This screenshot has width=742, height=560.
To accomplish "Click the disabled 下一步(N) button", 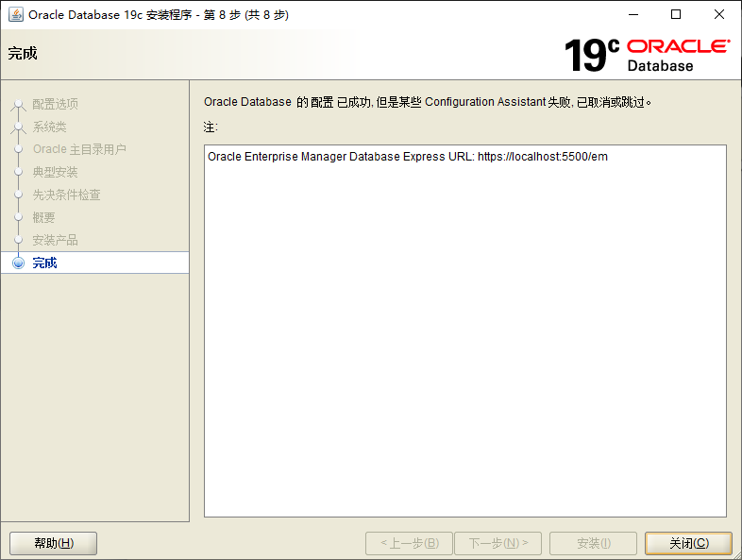I will coord(497,543).
